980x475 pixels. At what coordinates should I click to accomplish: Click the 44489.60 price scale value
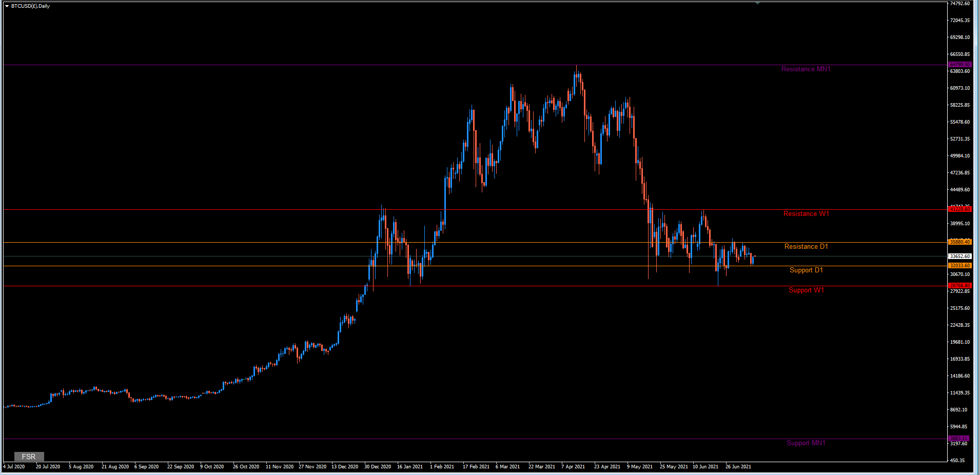[x=960, y=190]
